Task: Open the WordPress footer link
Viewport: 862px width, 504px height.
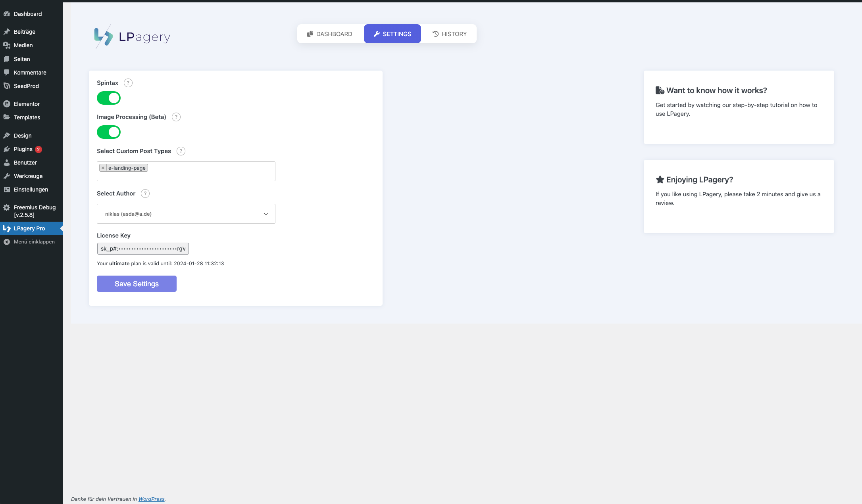Action: pyautogui.click(x=151, y=499)
